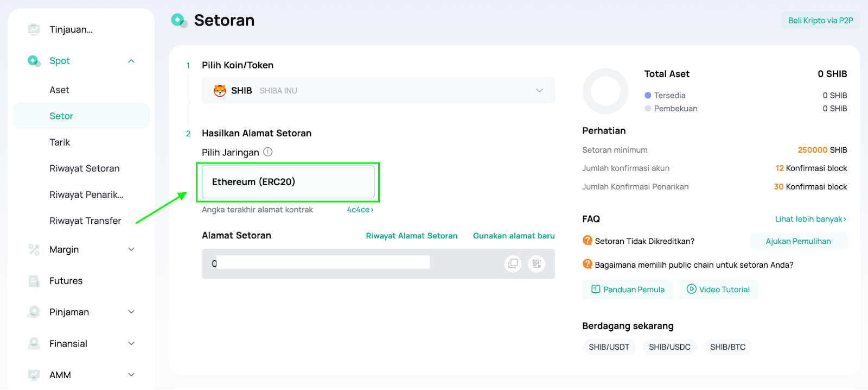Click the SHIB/USDT trading pair chip
The width and height of the screenshot is (868, 390).
click(x=609, y=347)
